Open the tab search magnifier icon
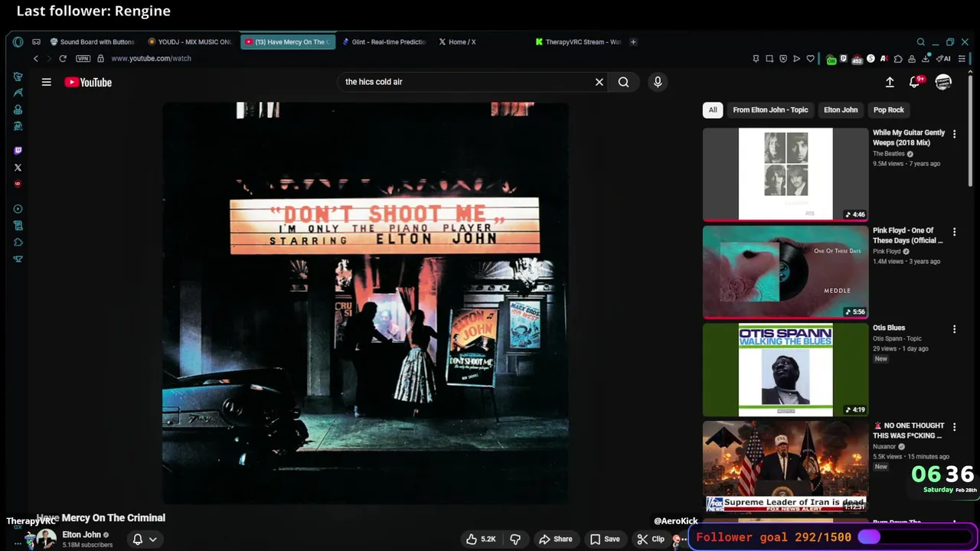980x551 pixels. coord(920,42)
